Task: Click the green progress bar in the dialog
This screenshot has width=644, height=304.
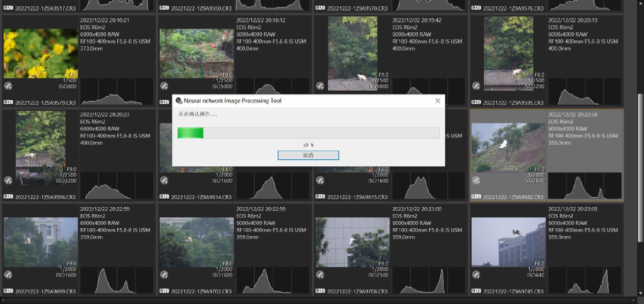Action: (190, 133)
